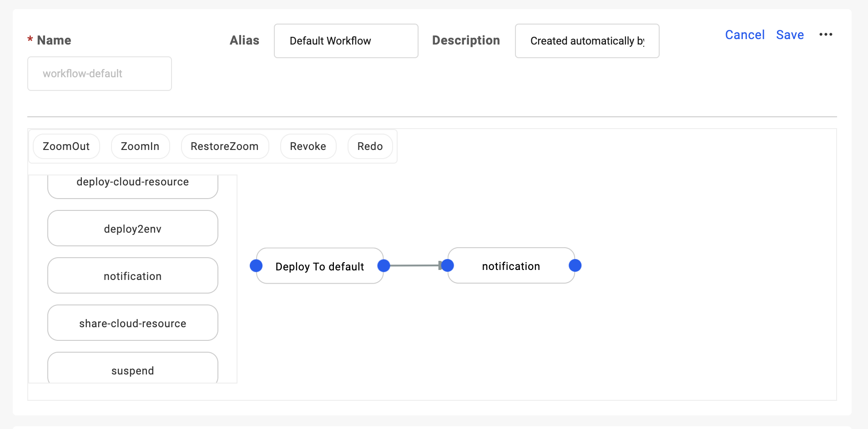Open the three-dot more options menu

pos(826,35)
